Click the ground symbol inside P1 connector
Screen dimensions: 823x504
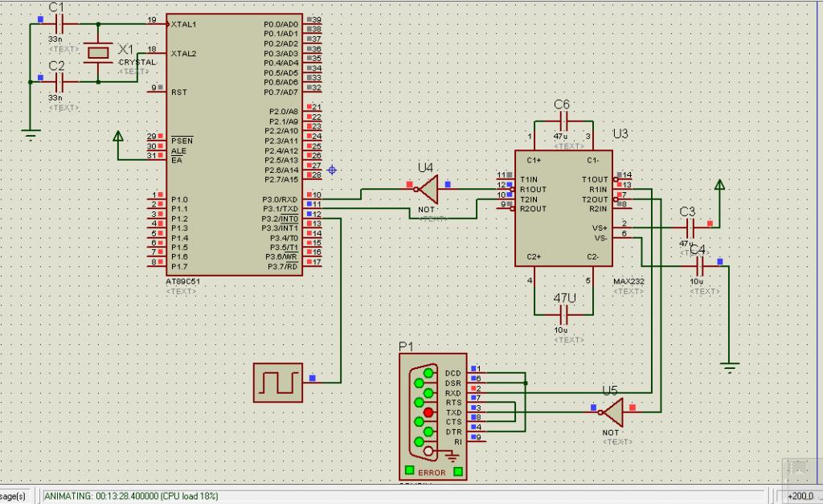click(451, 458)
